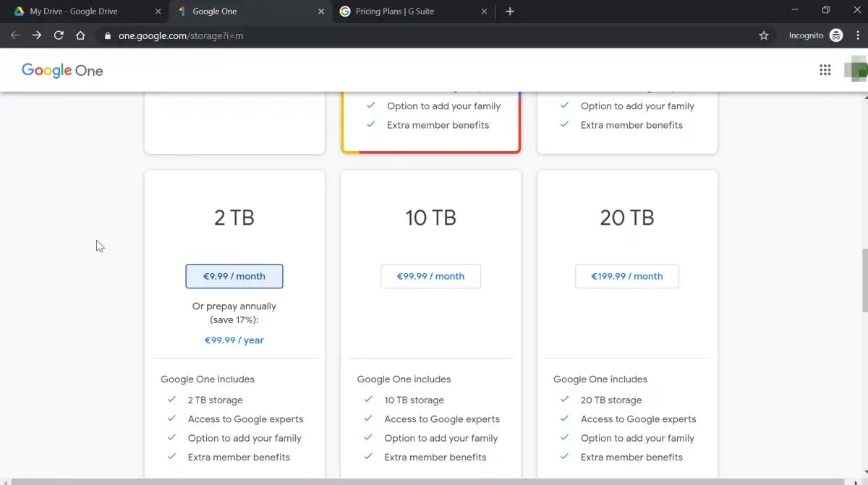The image size is (868, 485).
Task: Choose the 2 TB €9.99 / month plan
Action: [234, 276]
